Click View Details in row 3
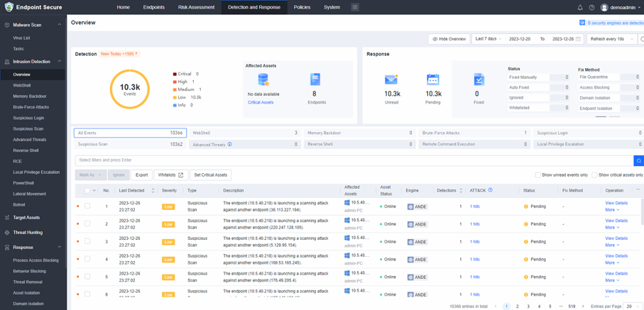The width and height of the screenshot is (644, 310). coord(616,238)
